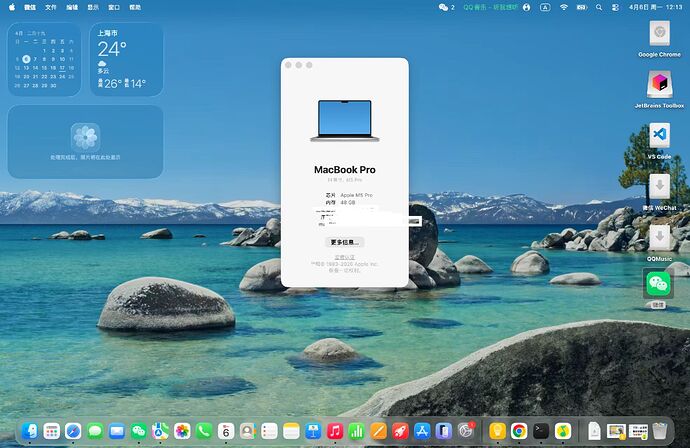Open Spotlight search in menu bar
Image resolution: width=690 pixels, height=448 pixels.
pos(599,7)
